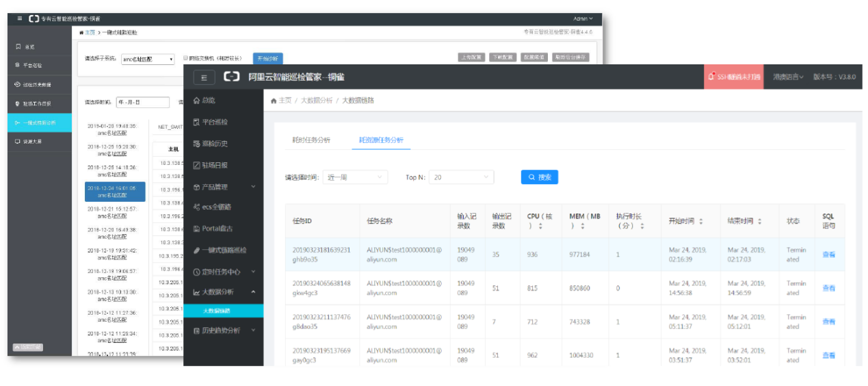
Task: Enable the 网络交换机 checkbox in back window
Action: (185, 59)
